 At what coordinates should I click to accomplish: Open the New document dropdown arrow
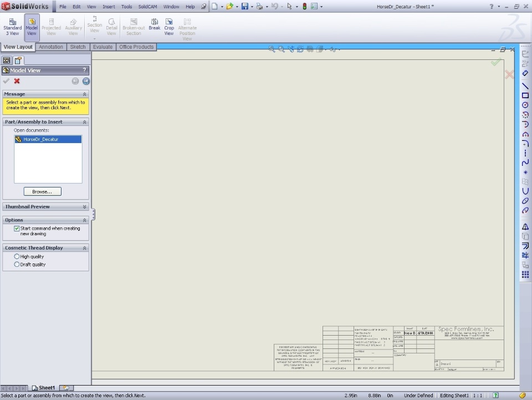click(222, 7)
